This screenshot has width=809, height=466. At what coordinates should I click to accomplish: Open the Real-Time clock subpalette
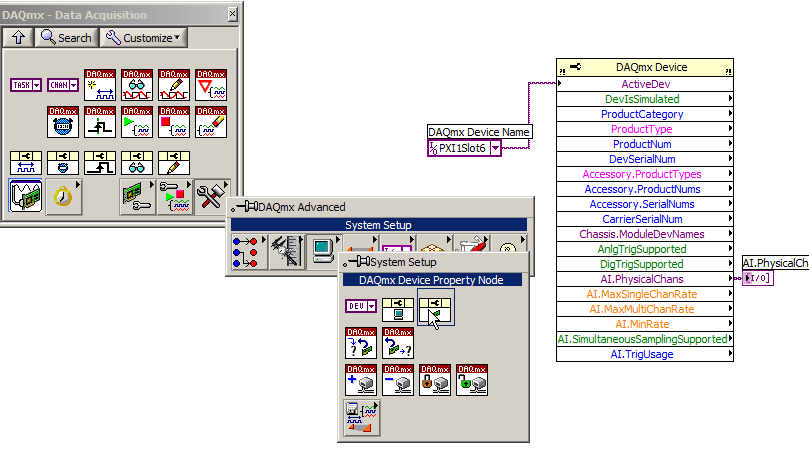click(63, 196)
